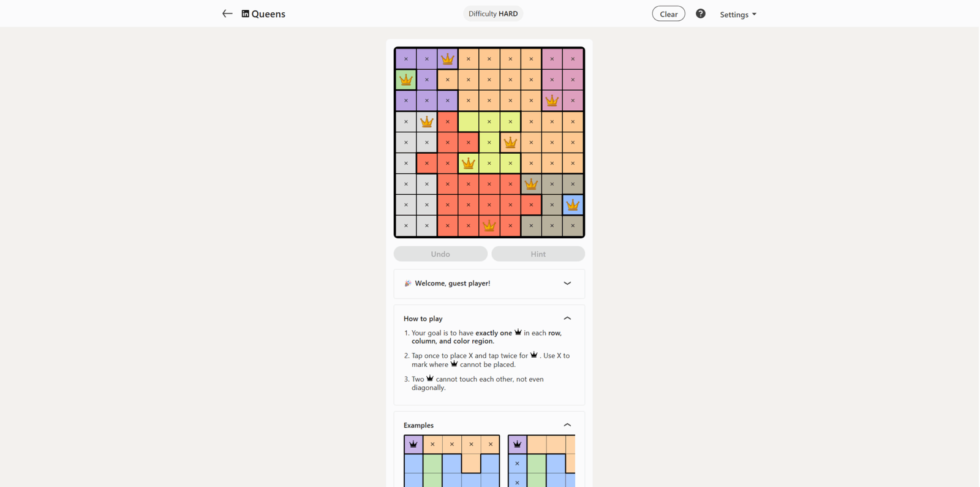Image resolution: width=980 pixels, height=487 pixels.
Task: Open the Settings dropdown
Action: (x=738, y=14)
